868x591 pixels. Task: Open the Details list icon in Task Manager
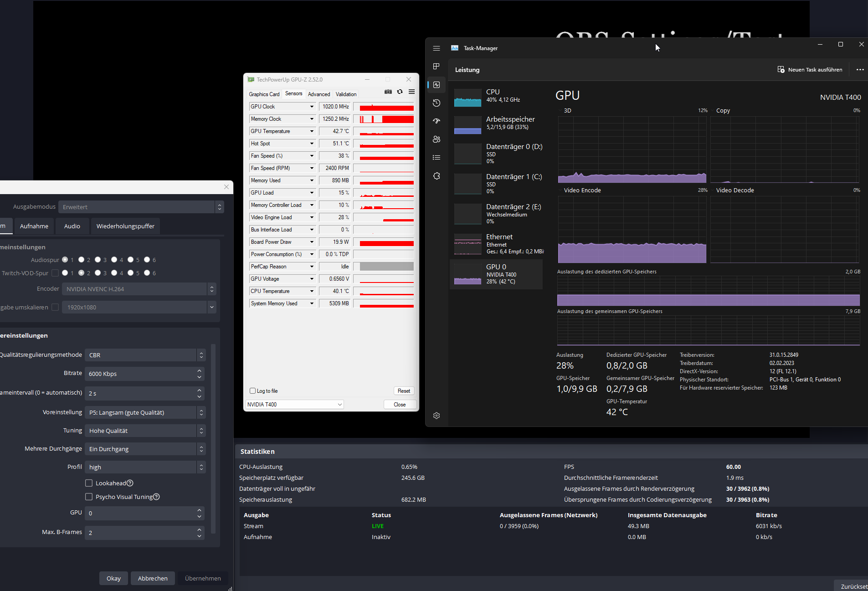pyautogui.click(x=437, y=158)
